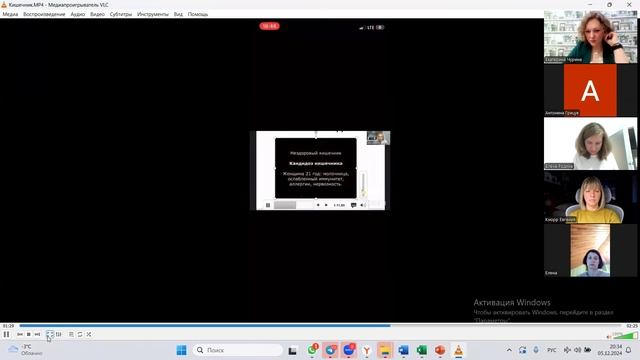The width and height of the screenshot is (640, 360).
Task: Open system volume tray icon
Action: (577, 350)
